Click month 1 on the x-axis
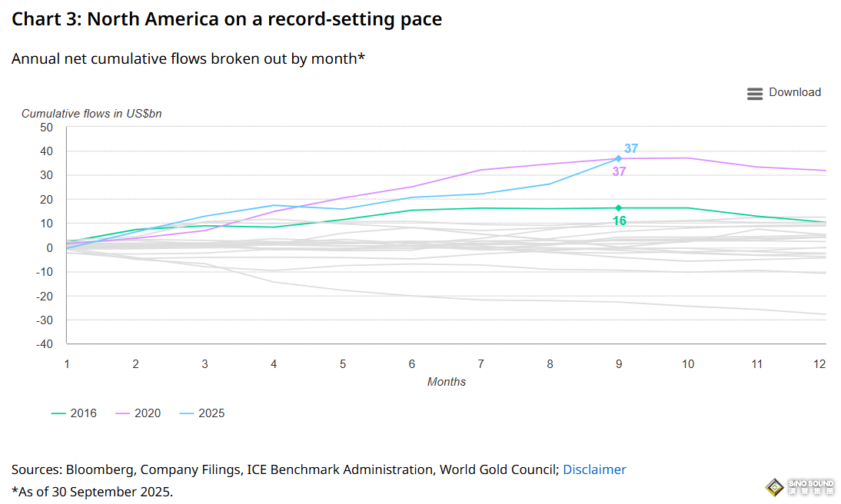Screen dimensions: 841x504 67,363
